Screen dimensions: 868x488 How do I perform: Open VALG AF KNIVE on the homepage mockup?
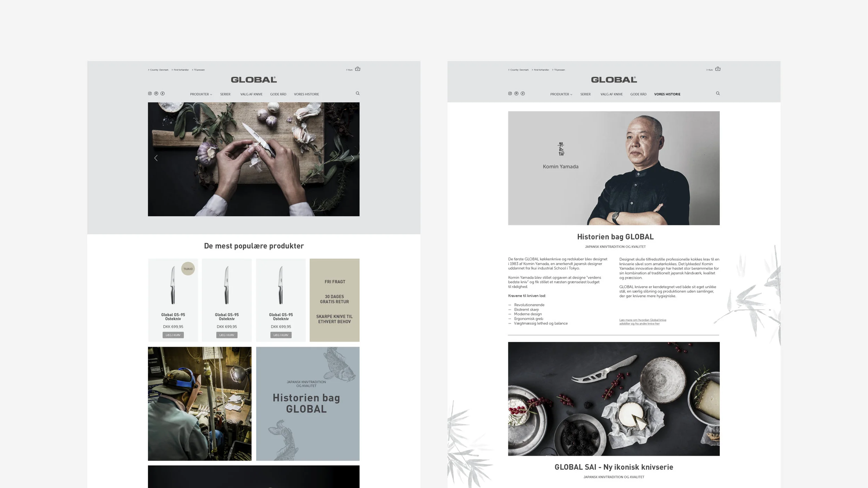click(251, 94)
